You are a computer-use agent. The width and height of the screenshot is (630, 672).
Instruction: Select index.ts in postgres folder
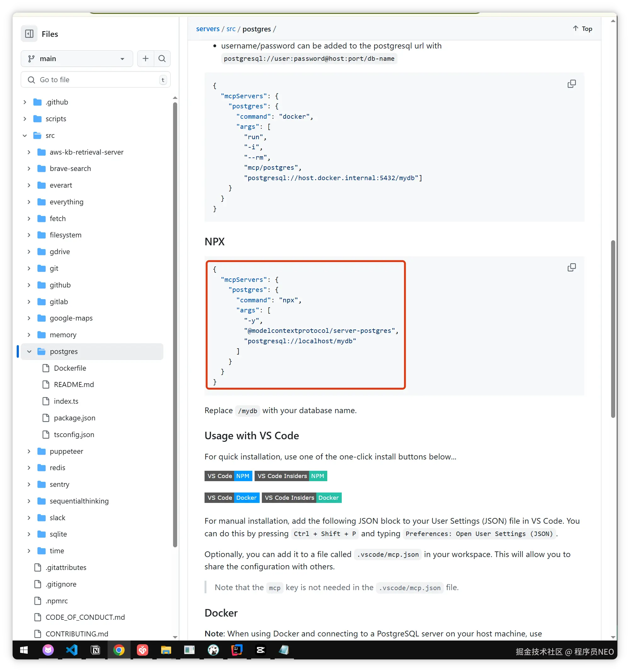(66, 401)
